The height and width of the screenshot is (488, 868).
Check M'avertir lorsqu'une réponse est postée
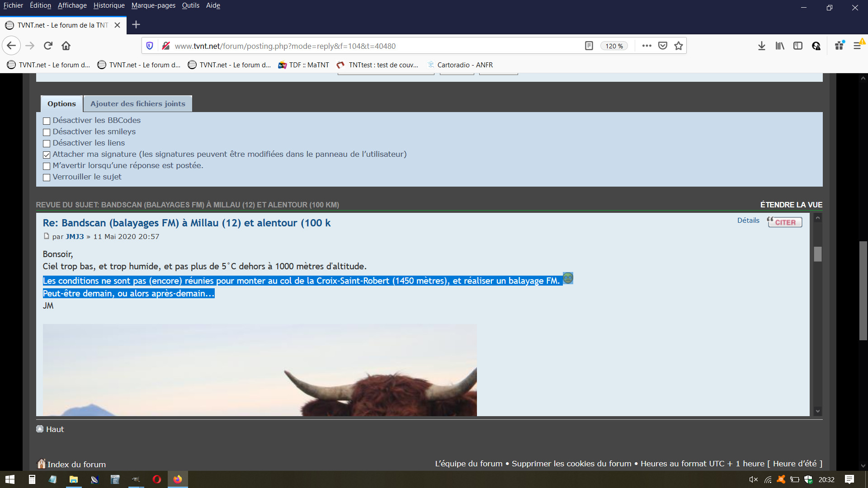pyautogui.click(x=47, y=166)
